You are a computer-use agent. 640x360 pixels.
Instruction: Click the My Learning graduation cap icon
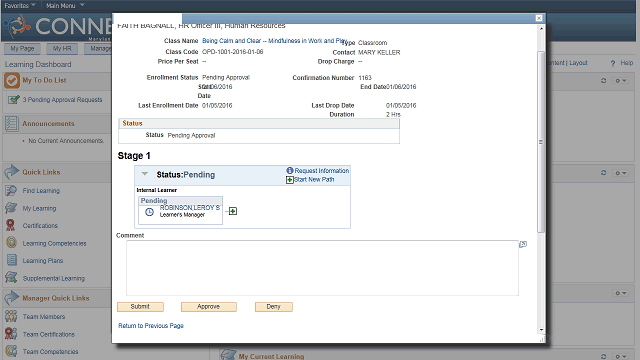coord(11,208)
